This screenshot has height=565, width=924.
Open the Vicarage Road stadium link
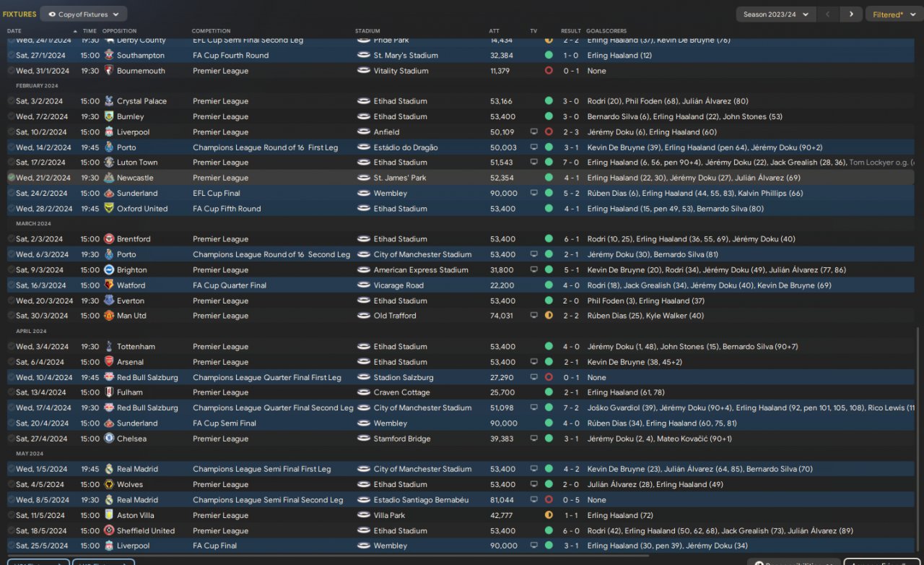pyautogui.click(x=398, y=285)
